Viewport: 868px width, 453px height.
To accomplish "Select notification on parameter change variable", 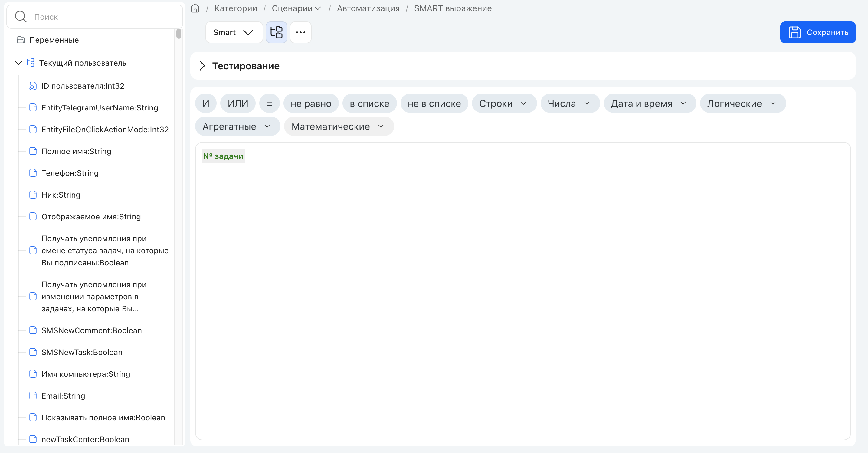I will point(94,297).
